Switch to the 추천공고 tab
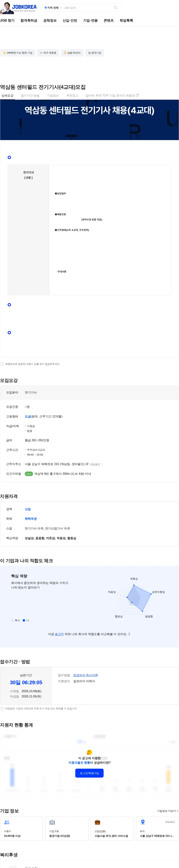This screenshot has width=179, height=868. pyautogui.click(x=72, y=96)
